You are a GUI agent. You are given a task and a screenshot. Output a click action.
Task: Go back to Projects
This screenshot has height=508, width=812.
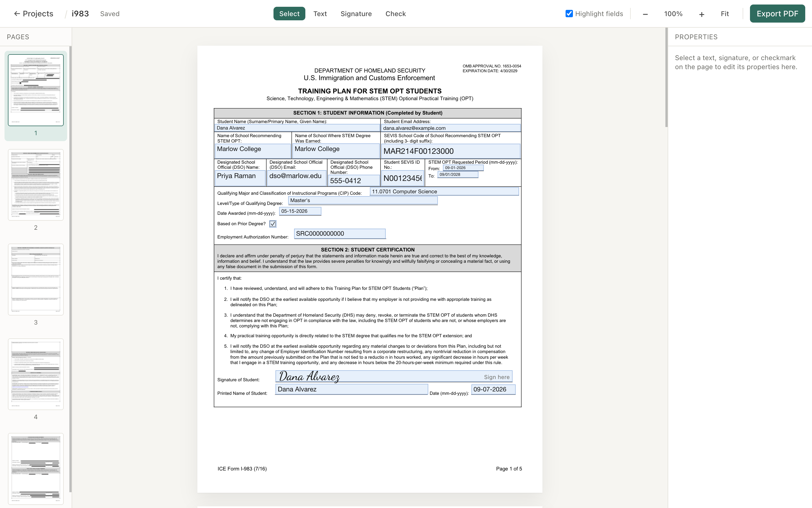(33, 14)
